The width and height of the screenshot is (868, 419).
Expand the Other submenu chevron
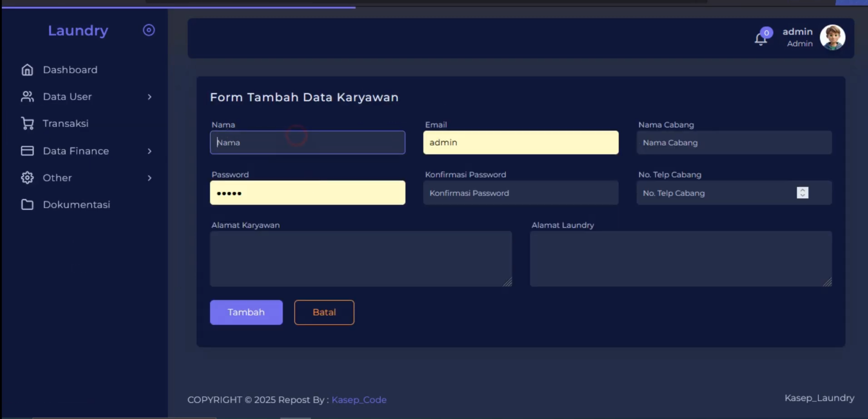(149, 178)
